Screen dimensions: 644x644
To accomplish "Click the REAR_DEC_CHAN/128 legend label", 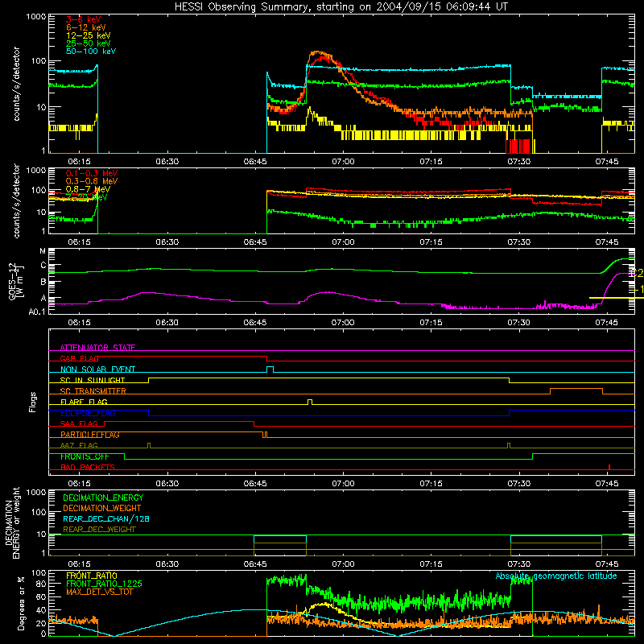I will 106,518.
